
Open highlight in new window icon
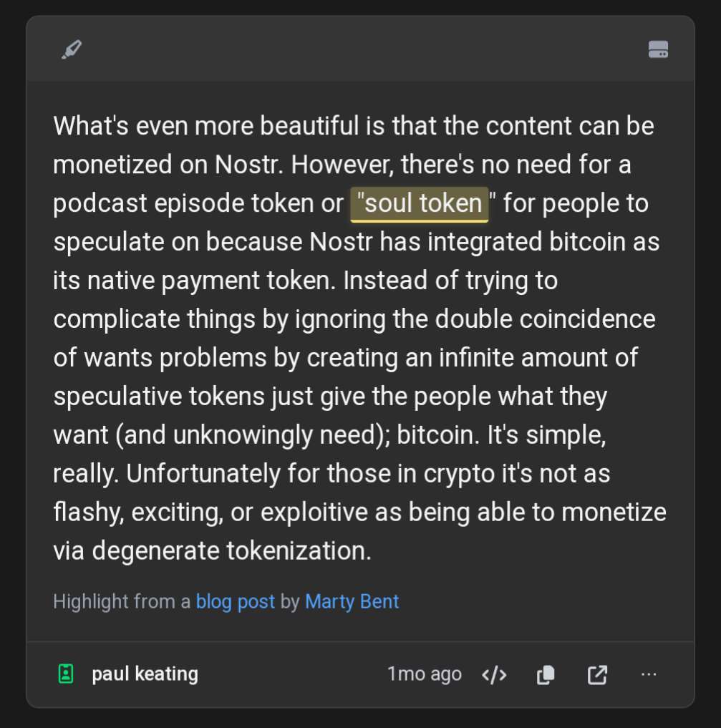597,674
